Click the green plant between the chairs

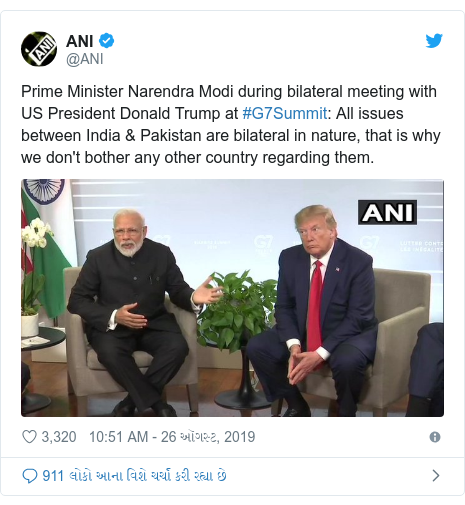[x=238, y=310]
